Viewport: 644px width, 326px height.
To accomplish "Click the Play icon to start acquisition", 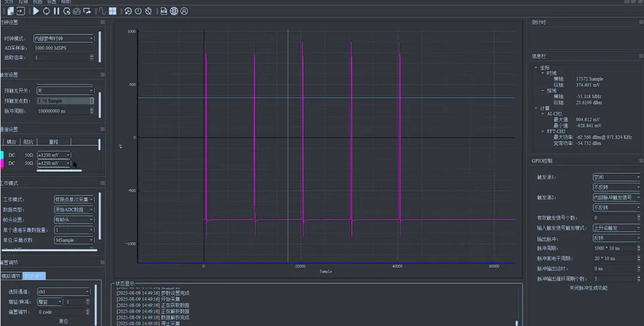I will (36, 11).
